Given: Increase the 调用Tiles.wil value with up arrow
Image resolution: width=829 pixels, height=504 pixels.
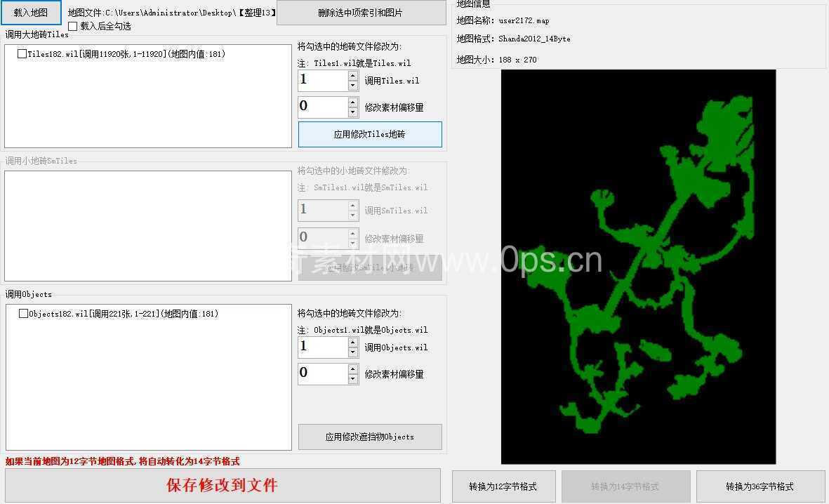Looking at the screenshot, I should pyautogui.click(x=353, y=76).
